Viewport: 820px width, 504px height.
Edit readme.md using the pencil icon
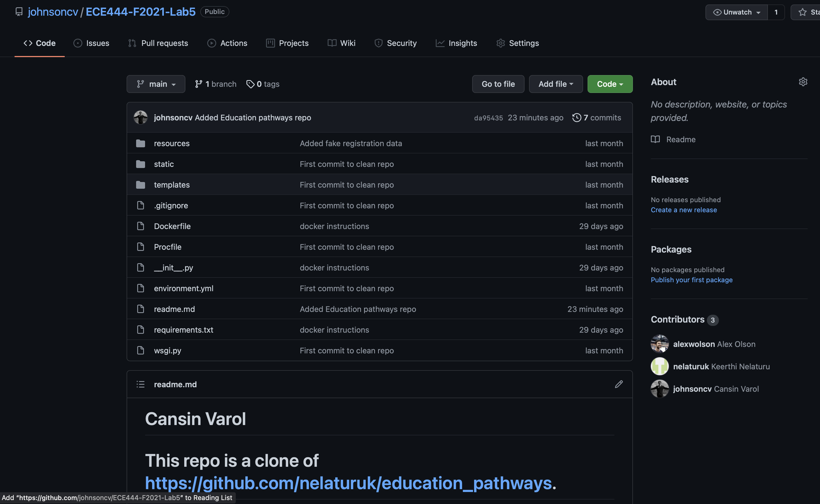pos(619,384)
